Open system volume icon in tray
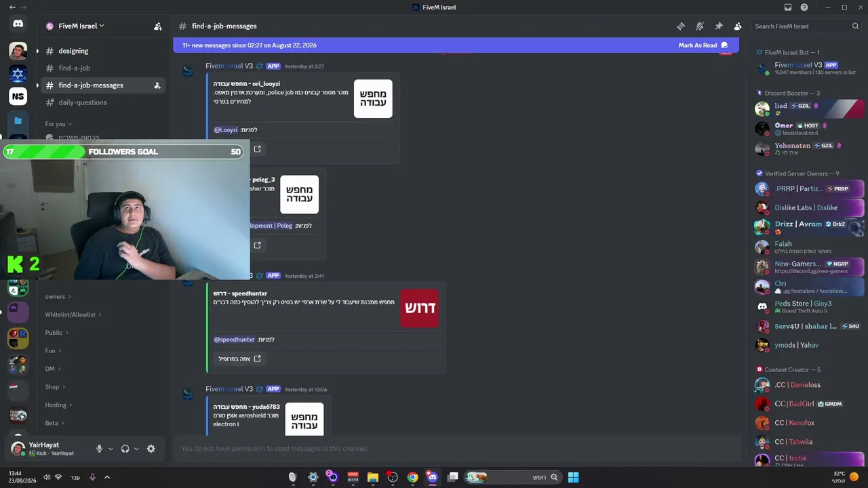 pyautogui.click(x=47, y=477)
